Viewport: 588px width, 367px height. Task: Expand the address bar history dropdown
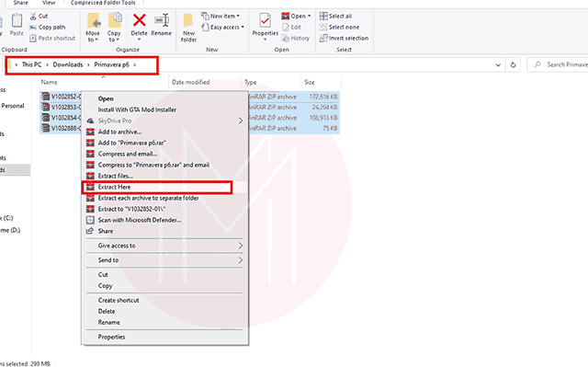click(498, 65)
